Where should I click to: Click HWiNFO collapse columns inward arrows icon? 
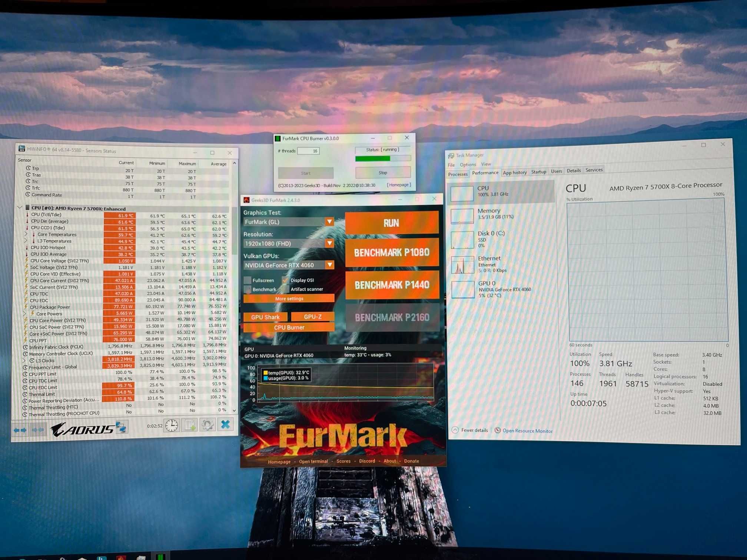38,430
